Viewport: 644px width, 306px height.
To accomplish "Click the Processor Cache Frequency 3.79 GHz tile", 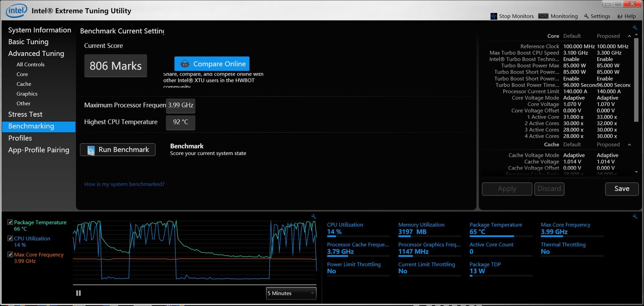I will pyautogui.click(x=358, y=249).
